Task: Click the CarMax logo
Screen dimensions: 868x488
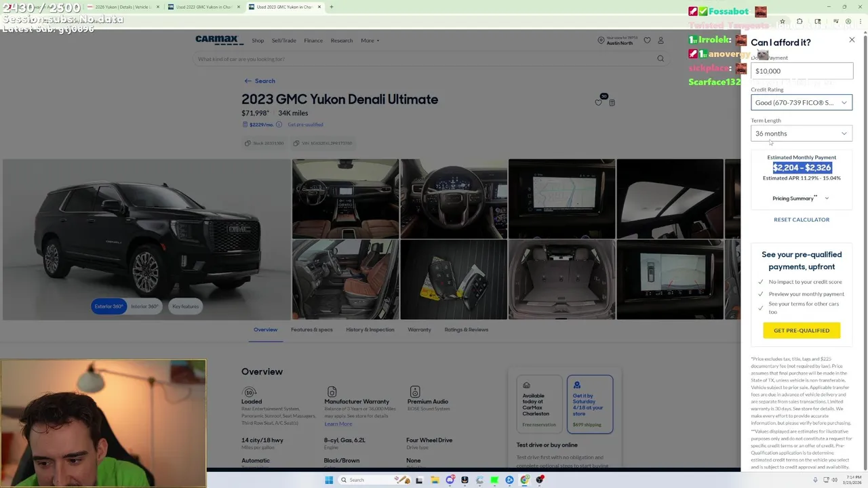Action: [x=219, y=40]
